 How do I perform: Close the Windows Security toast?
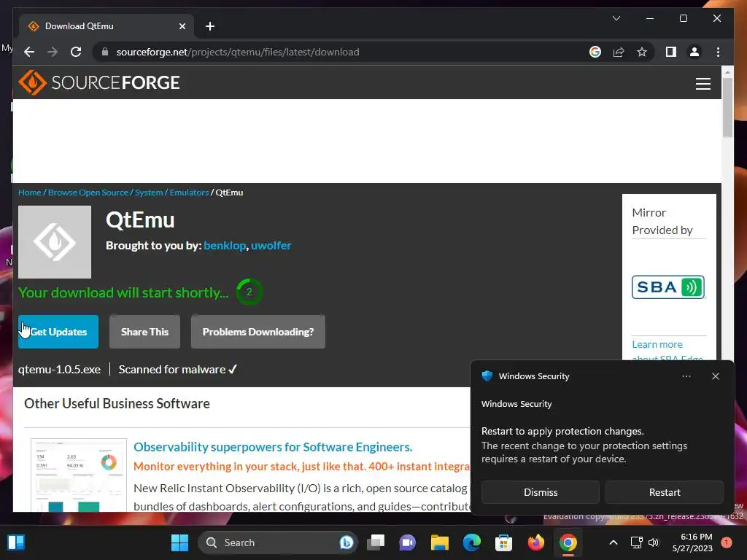[715, 376]
